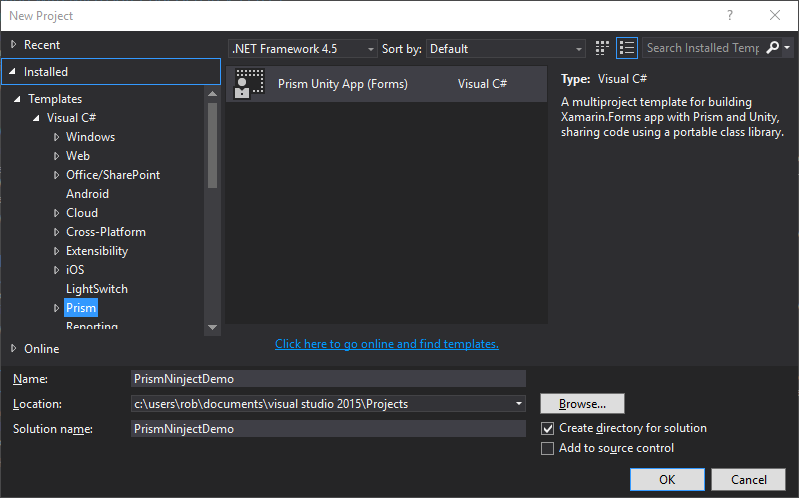This screenshot has height=498, width=799.
Task: Switch to small icons view
Action: tap(602, 48)
